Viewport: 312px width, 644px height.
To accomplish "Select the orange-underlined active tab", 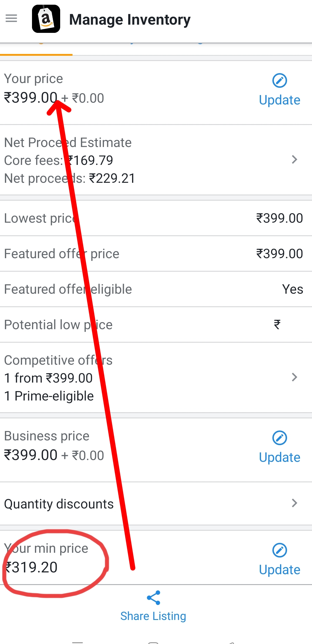I will (36, 49).
